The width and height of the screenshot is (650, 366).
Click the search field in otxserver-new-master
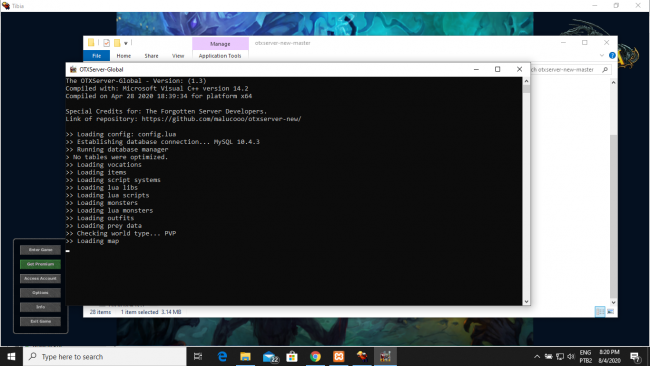570,70
